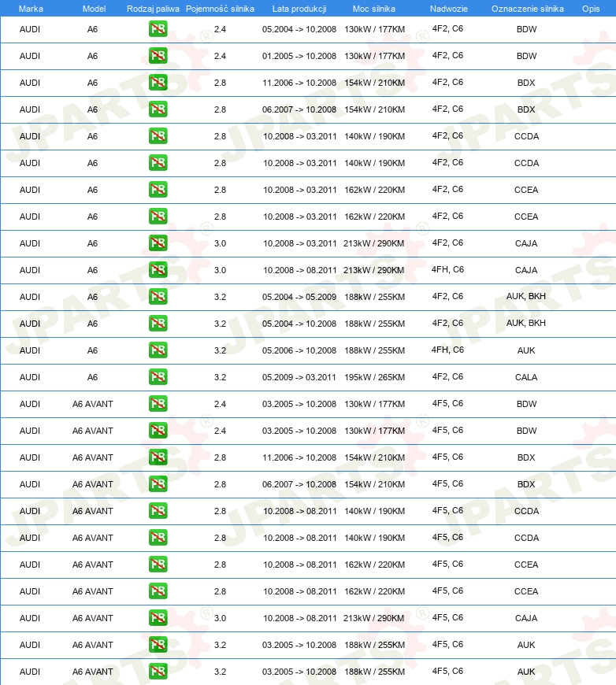Click '130kW / 177KM' in 01.2005 row
This screenshot has height=685, width=616.
pyautogui.click(x=374, y=56)
